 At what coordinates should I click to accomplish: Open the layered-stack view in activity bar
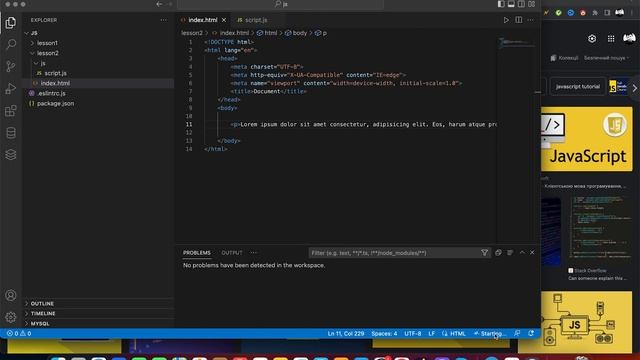11,155
